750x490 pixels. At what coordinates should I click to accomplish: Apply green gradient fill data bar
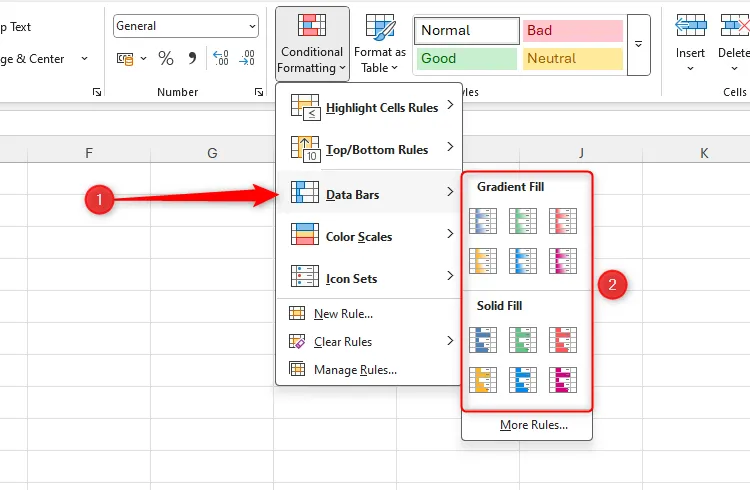pyautogui.click(x=523, y=221)
